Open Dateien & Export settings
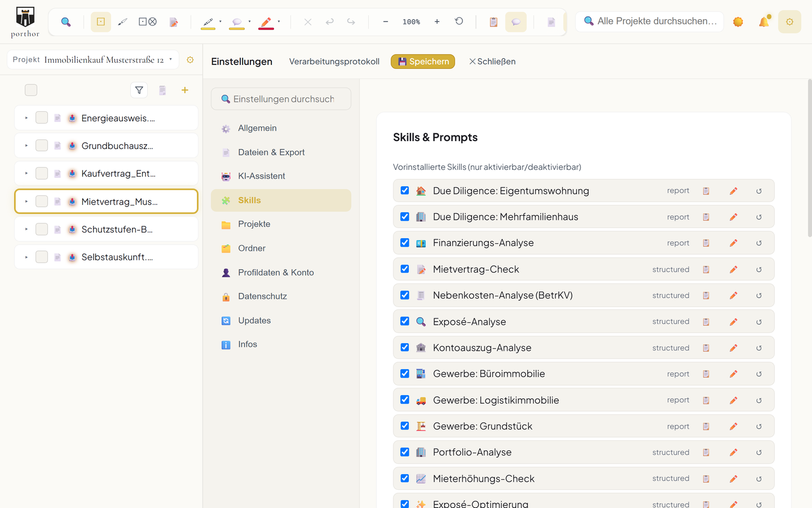Viewport: 812px width, 508px height. [281, 152]
